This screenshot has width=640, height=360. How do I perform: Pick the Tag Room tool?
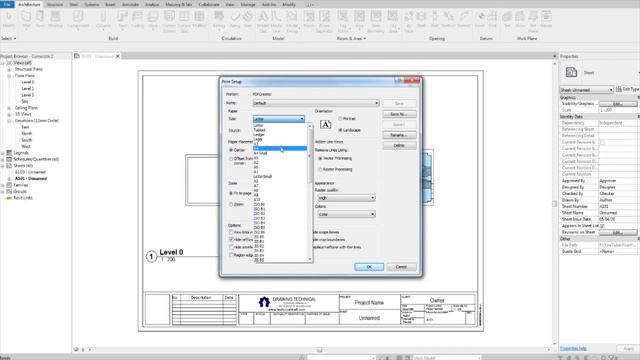tap(343, 21)
